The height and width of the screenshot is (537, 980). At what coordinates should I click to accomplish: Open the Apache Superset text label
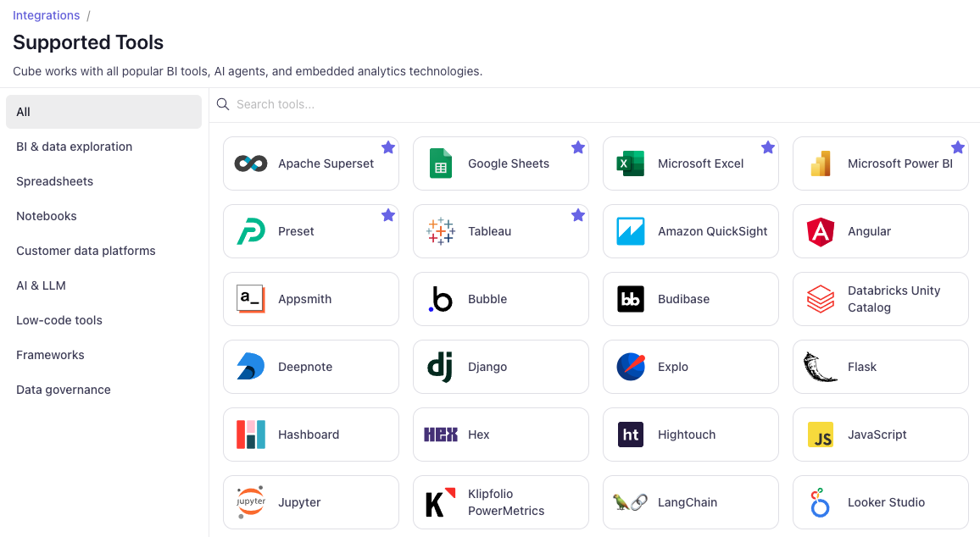[326, 163]
